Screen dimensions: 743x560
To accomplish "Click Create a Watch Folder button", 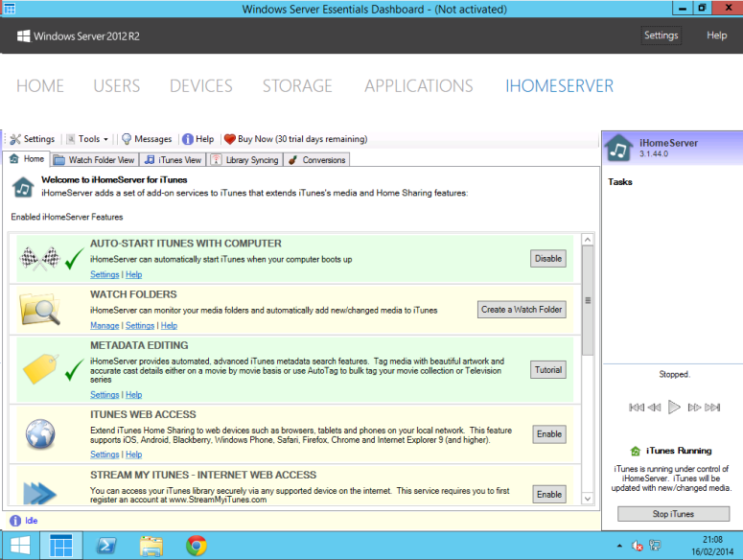I will tap(522, 310).
